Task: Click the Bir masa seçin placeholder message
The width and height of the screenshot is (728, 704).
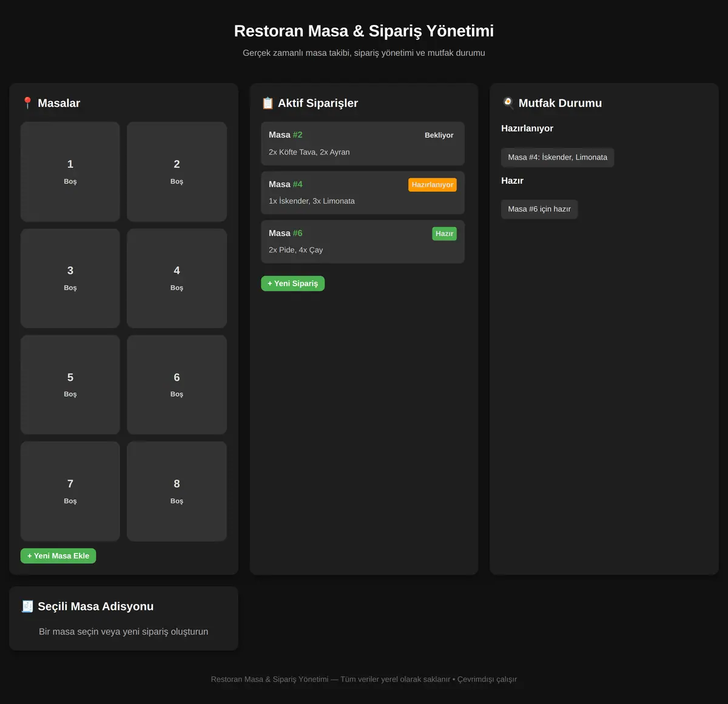Action: [x=124, y=632]
